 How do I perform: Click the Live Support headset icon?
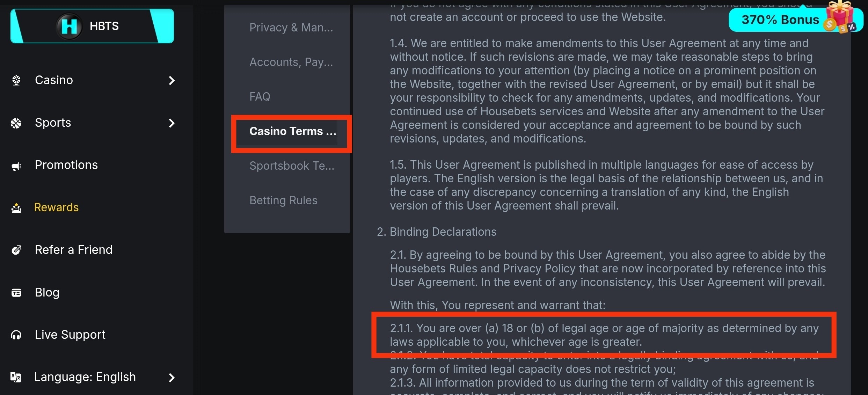16,335
